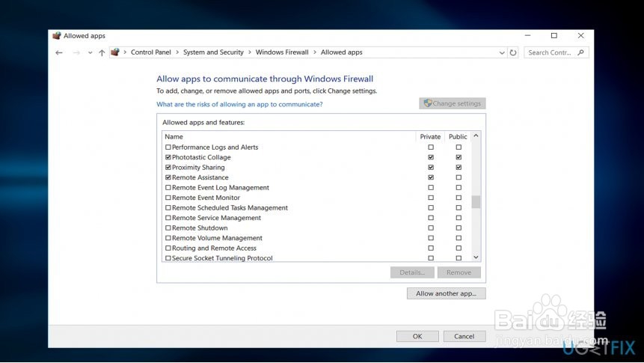This screenshot has width=644, height=363.
Task: Expand the address bar history dropdown
Action: point(502,52)
